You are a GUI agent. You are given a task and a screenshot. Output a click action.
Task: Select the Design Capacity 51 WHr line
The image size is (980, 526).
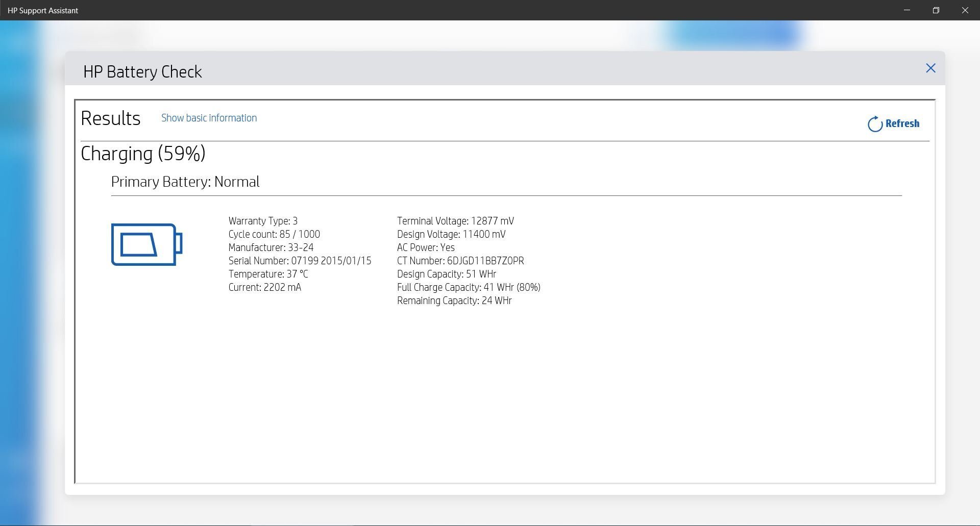pyautogui.click(x=446, y=274)
